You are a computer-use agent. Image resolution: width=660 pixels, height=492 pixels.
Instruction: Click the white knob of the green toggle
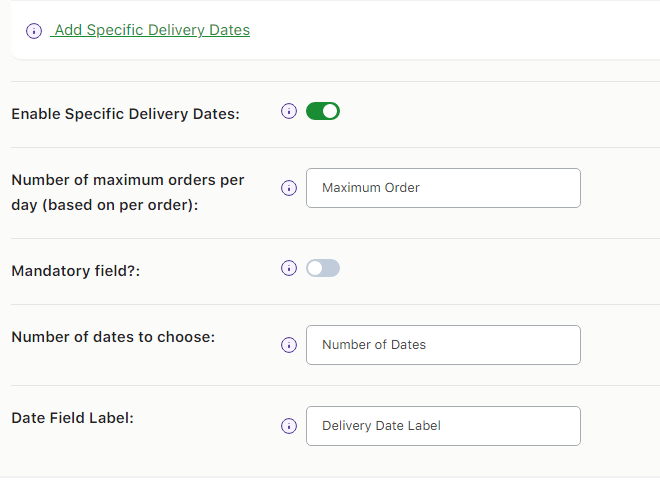coord(331,111)
